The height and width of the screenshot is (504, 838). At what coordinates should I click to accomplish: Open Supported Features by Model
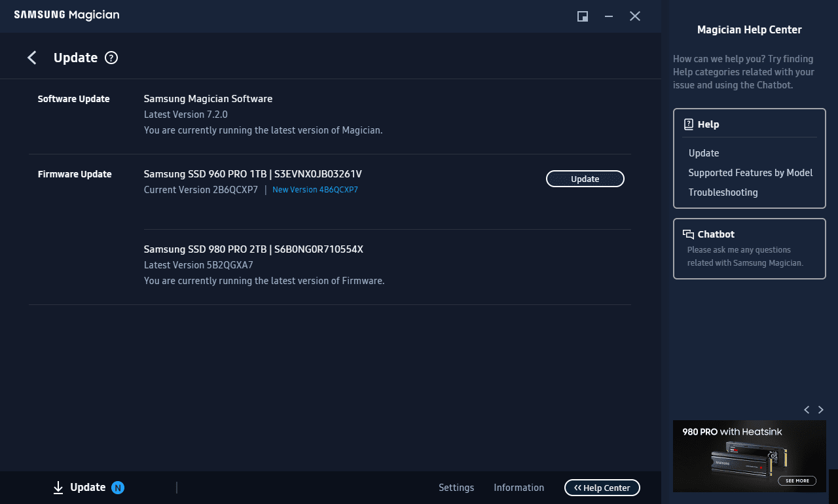pos(750,172)
